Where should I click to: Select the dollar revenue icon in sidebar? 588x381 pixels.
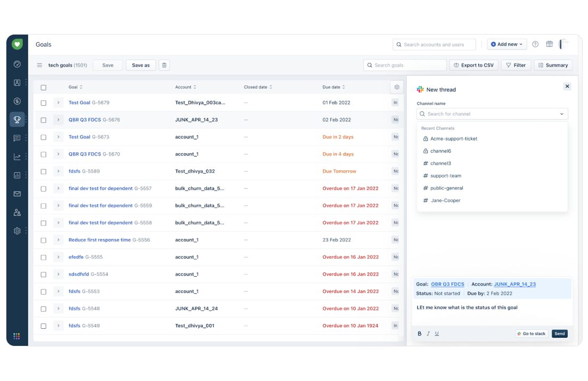click(17, 101)
